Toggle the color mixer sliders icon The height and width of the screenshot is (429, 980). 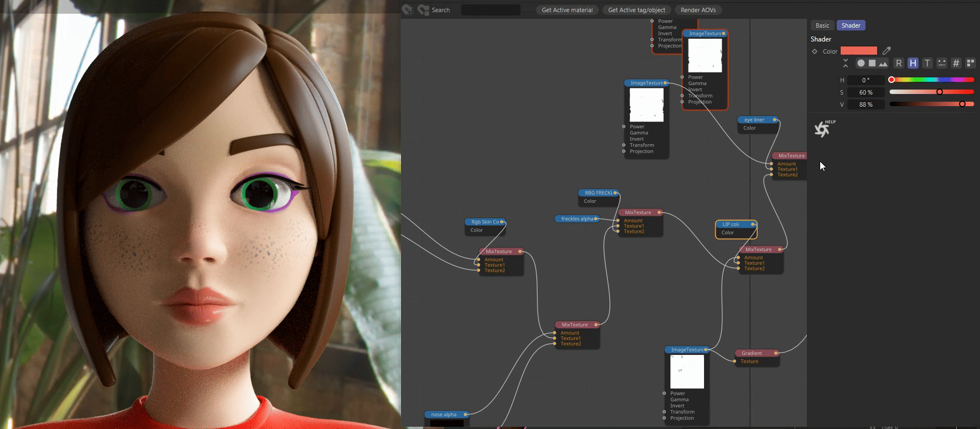[x=941, y=64]
